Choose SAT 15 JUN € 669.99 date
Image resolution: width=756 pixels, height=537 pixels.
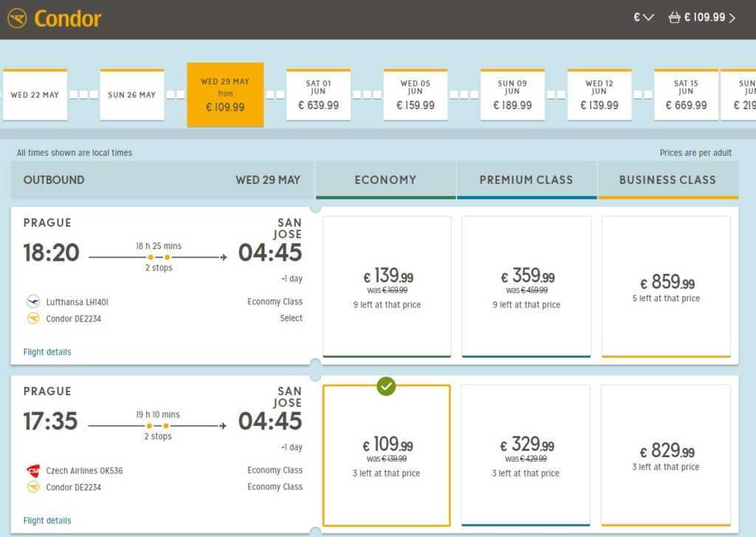tap(686, 95)
